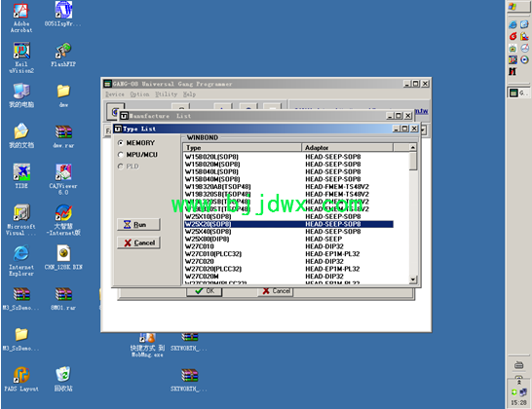Click the scroll down arrow in type list
This screenshot has width=532, height=409.
click(412, 279)
